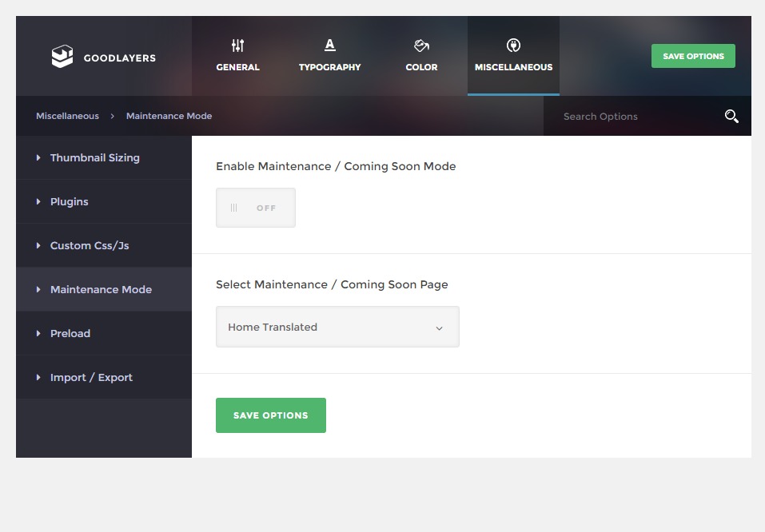The width and height of the screenshot is (765, 532).
Task: Click the Miscellaneous plug icon
Action: (513, 46)
